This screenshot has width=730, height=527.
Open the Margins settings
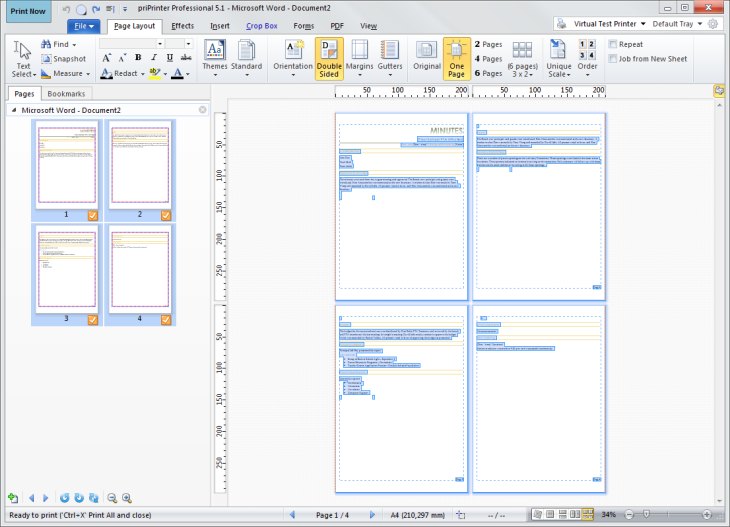pos(359,58)
